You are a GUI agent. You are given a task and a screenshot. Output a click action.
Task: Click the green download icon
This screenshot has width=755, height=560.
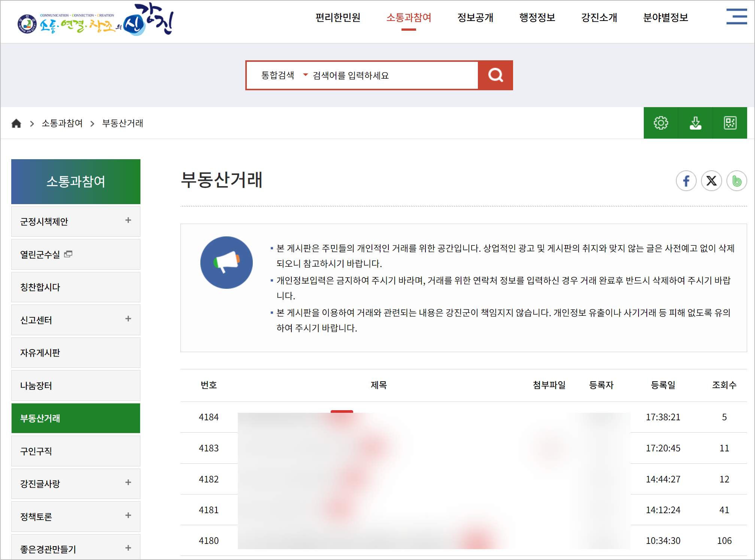click(x=695, y=123)
